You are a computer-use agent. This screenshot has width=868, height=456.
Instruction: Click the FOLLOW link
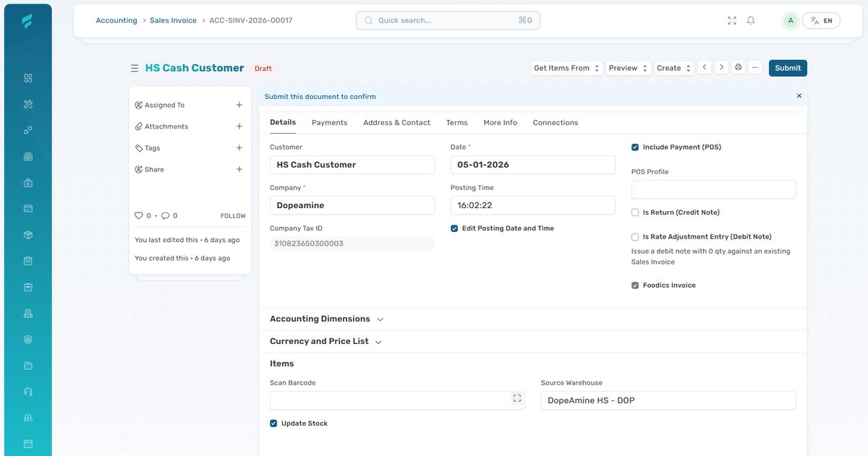click(232, 215)
